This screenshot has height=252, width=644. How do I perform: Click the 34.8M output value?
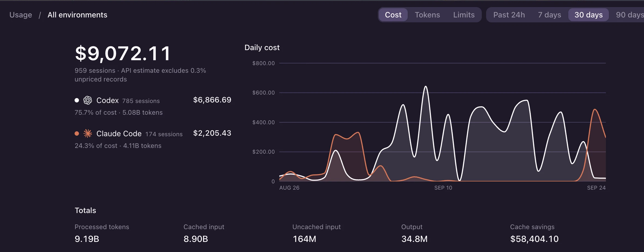(414, 239)
